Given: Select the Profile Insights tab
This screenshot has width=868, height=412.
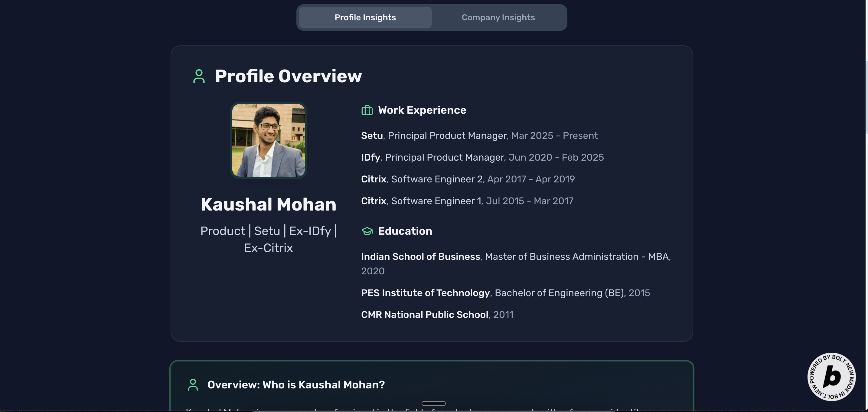Looking at the screenshot, I should (365, 18).
